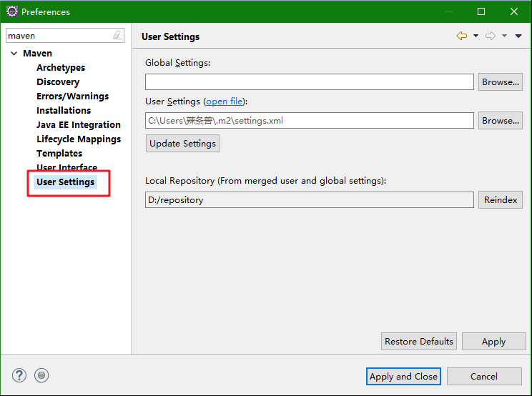Click Apply and Close
The height and width of the screenshot is (396, 532).
coord(403,376)
